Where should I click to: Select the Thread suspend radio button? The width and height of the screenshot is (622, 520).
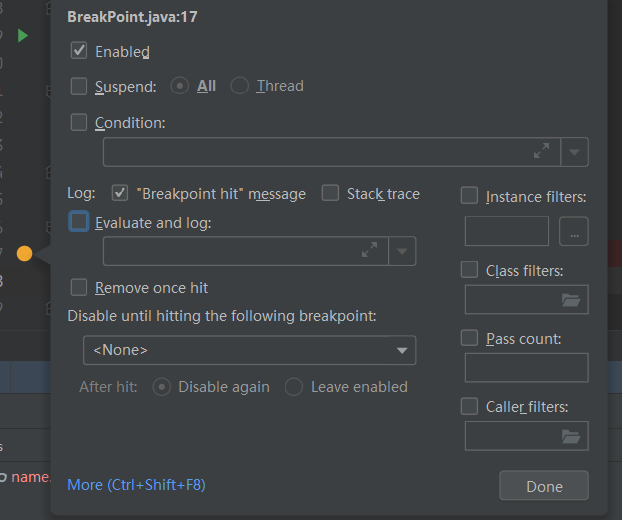(x=240, y=86)
